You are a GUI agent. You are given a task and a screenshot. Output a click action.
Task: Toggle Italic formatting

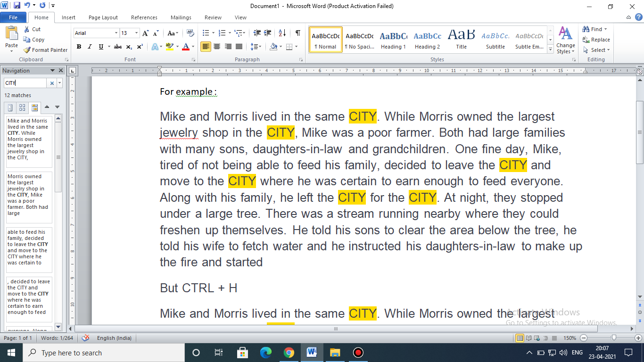pos(90,47)
